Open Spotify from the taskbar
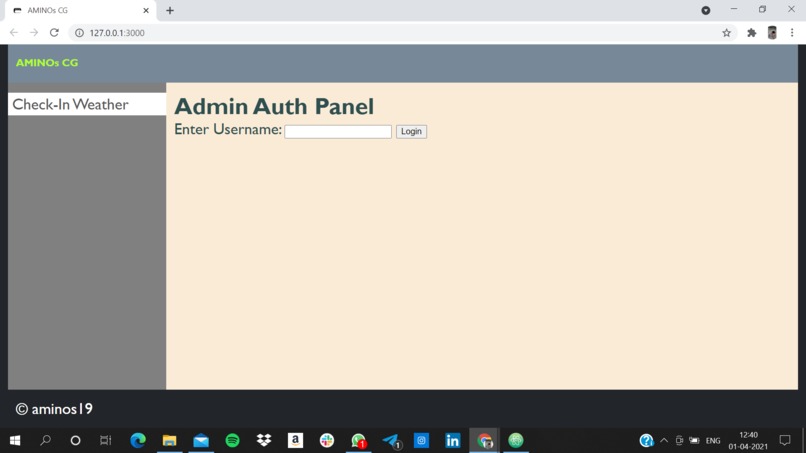This screenshot has width=806, height=453. [x=232, y=440]
